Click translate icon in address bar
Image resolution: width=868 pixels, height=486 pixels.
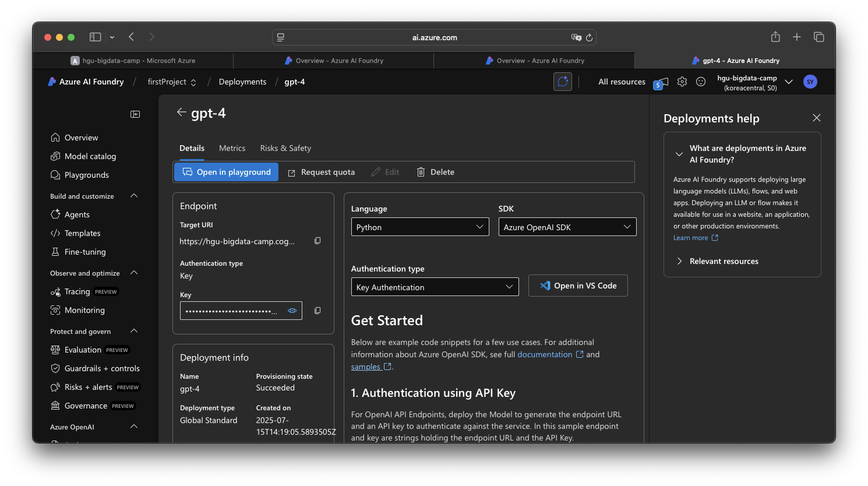(x=576, y=37)
